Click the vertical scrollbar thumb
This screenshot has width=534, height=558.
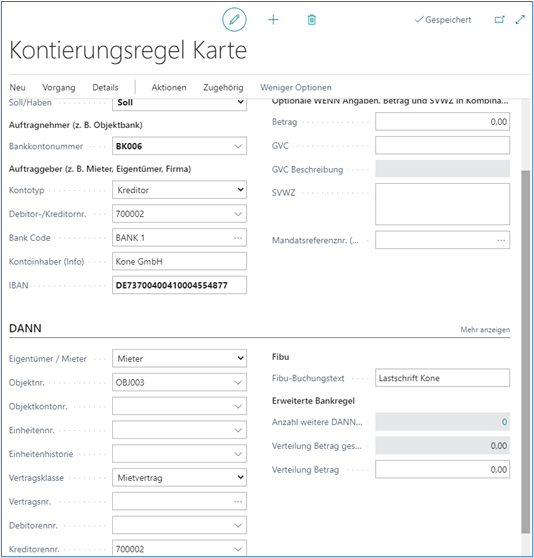click(525, 352)
